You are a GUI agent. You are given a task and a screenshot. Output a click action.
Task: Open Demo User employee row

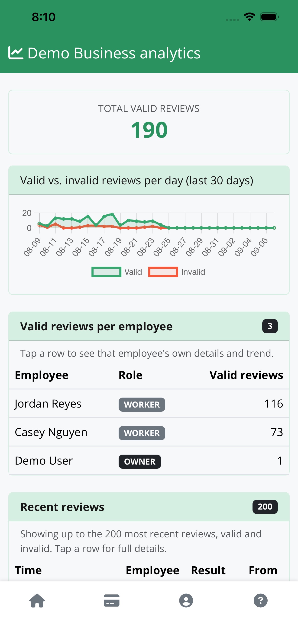(149, 460)
